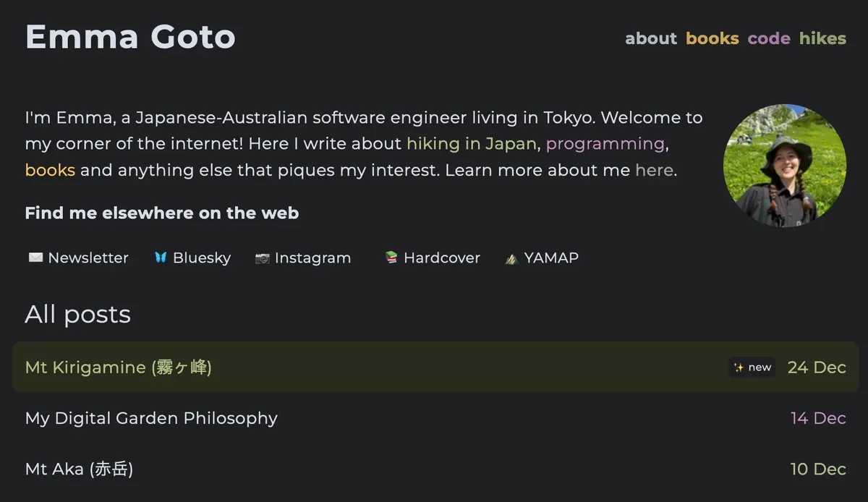Click the envelope icon beside Newsletter
The height and width of the screenshot is (502, 868).
(35, 258)
